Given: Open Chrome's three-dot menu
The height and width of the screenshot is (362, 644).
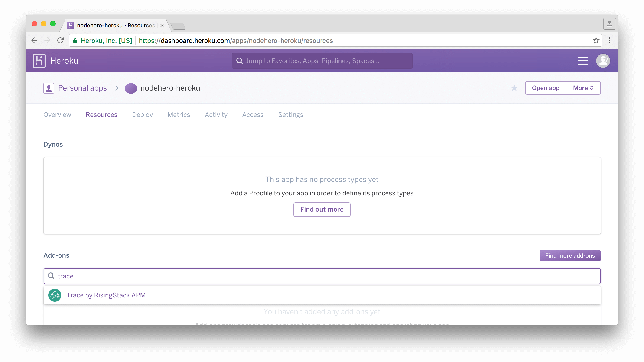Looking at the screenshot, I should coord(609,40).
